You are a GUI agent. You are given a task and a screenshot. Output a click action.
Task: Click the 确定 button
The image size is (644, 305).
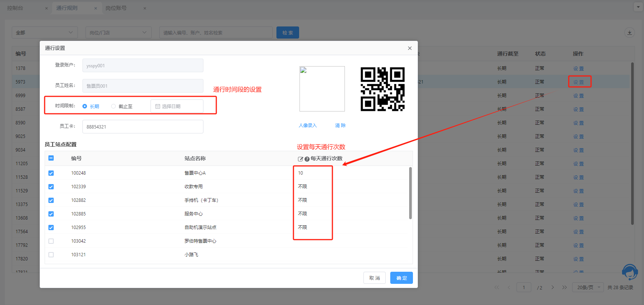401,278
